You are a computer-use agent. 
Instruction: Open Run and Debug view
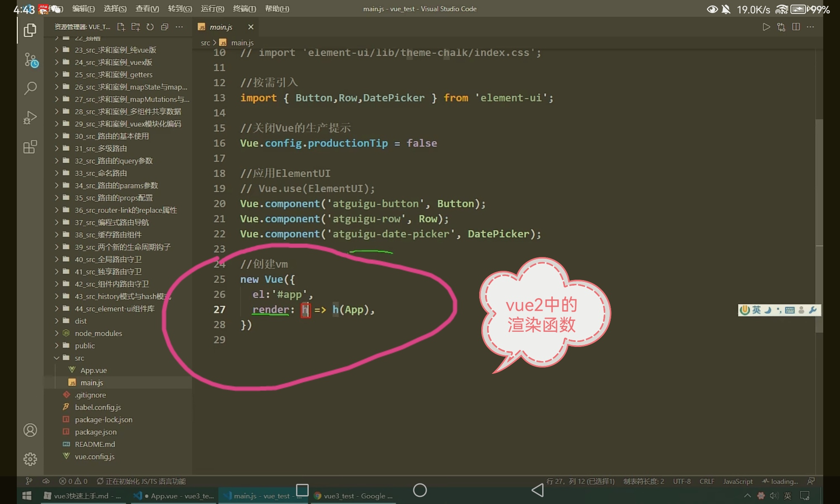click(30, 118)
